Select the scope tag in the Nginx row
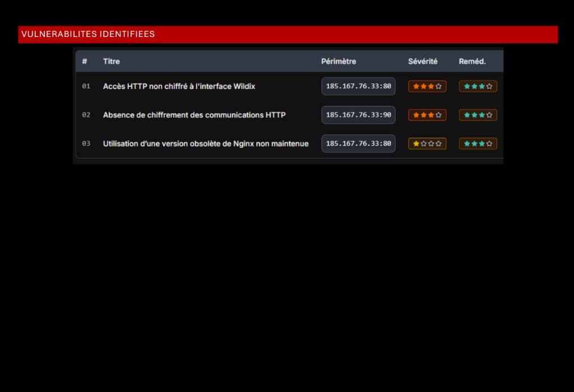The image size is (574, 392). pyautogui.click(x=358, y=143)
